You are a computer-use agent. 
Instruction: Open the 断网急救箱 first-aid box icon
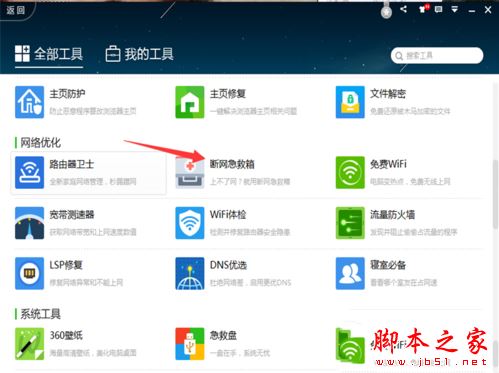coord(190,172)
